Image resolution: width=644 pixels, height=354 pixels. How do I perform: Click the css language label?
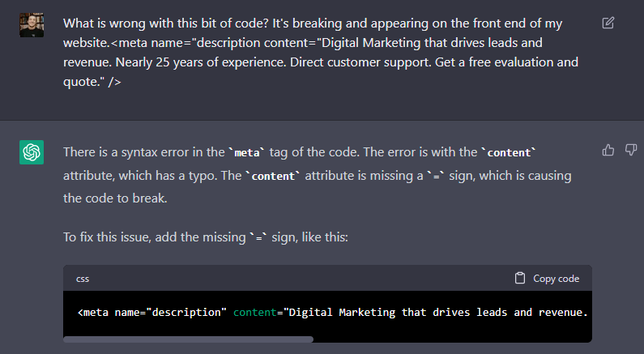coord(83,279)
